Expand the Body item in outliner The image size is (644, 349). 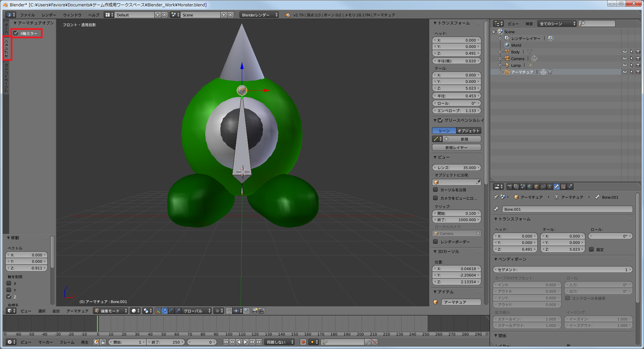[x=500, y=52]
